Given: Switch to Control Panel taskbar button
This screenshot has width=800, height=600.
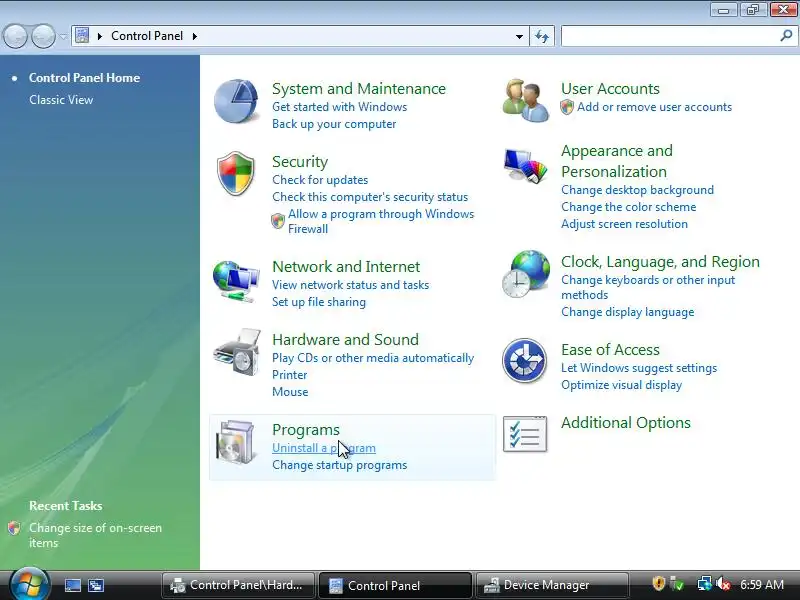Looking at the screenshot, I should pos(395,585).
